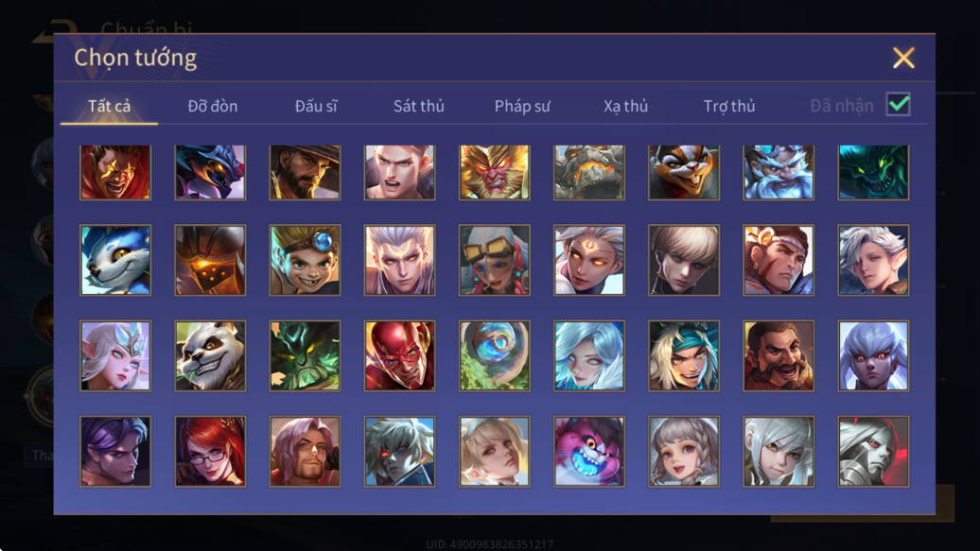Select the Tất cả tab
The width and height of the screenshot is (980, 551).
pos(110,106)
